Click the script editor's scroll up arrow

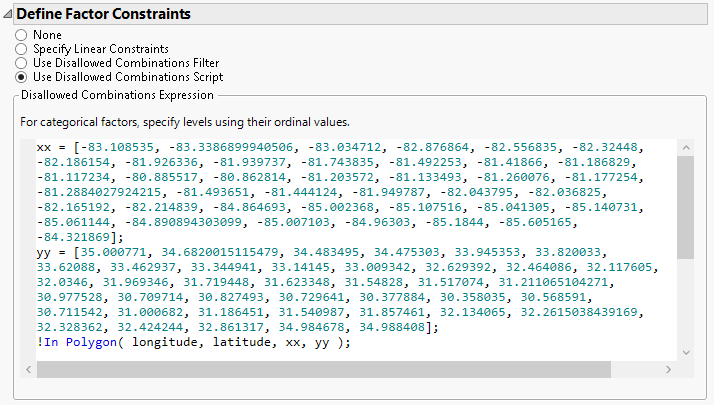tap(685, 148)
